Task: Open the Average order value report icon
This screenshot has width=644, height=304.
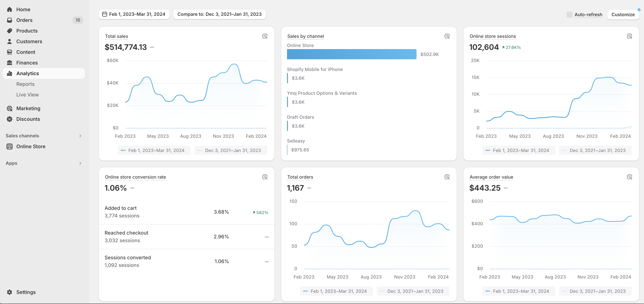Action: click(x=630, y=177)
